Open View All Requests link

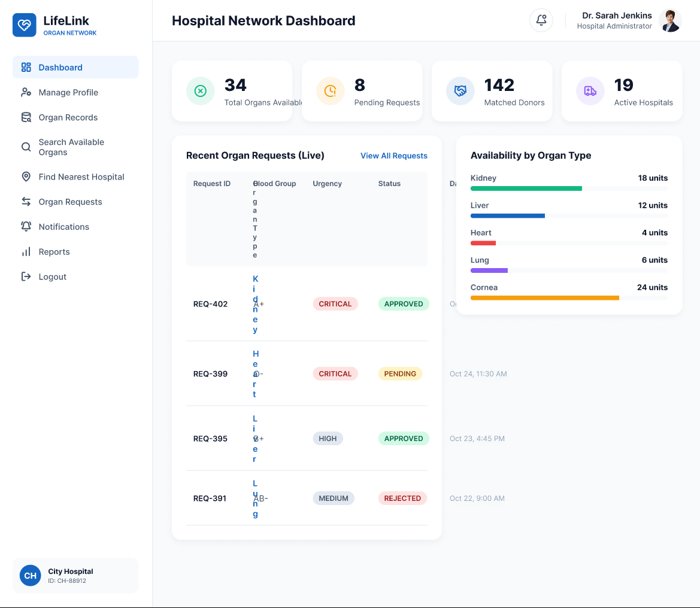(394, 156)
